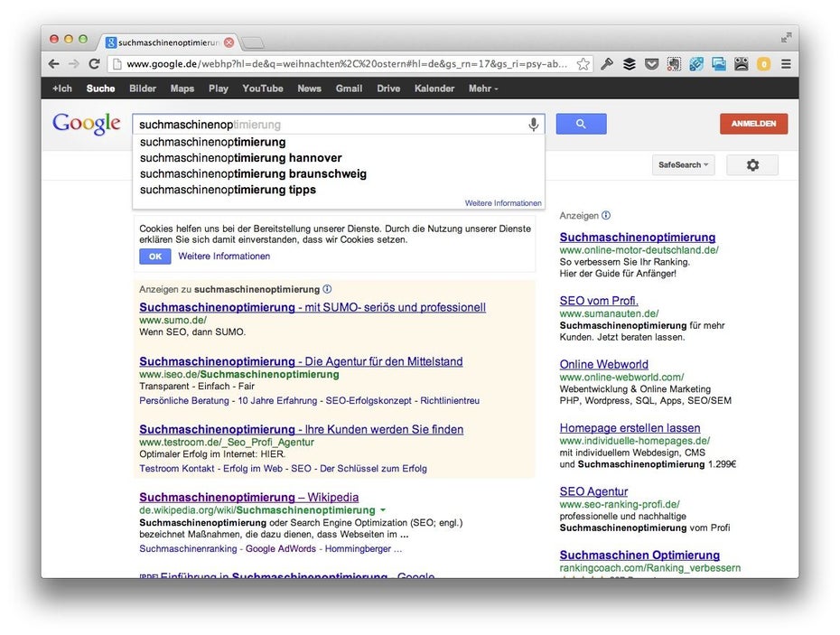The image size is (840, 635).
Task: Go back to the previous page
Action: (54, 64)
